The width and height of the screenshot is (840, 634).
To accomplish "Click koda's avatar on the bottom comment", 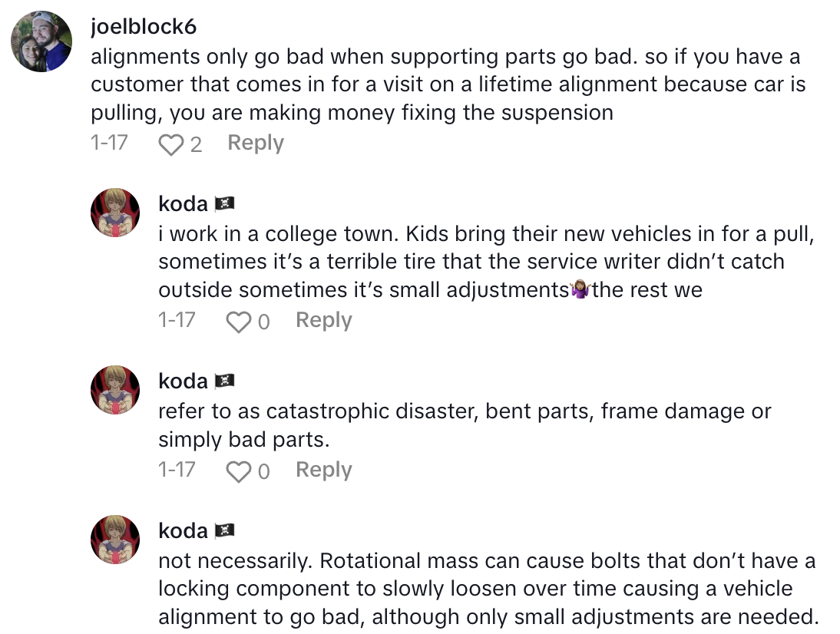I will point(114,539).
